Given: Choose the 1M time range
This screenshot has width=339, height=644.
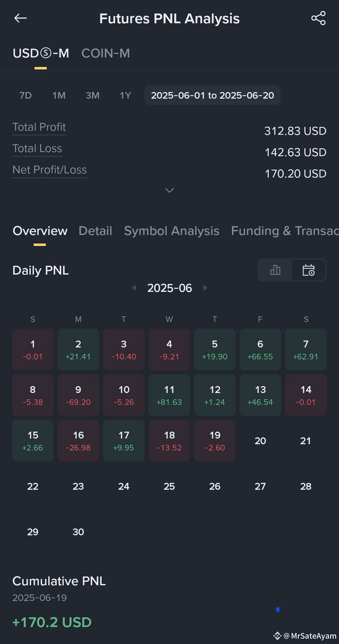Looking at the screenshot, I should [x=59, y=95].
